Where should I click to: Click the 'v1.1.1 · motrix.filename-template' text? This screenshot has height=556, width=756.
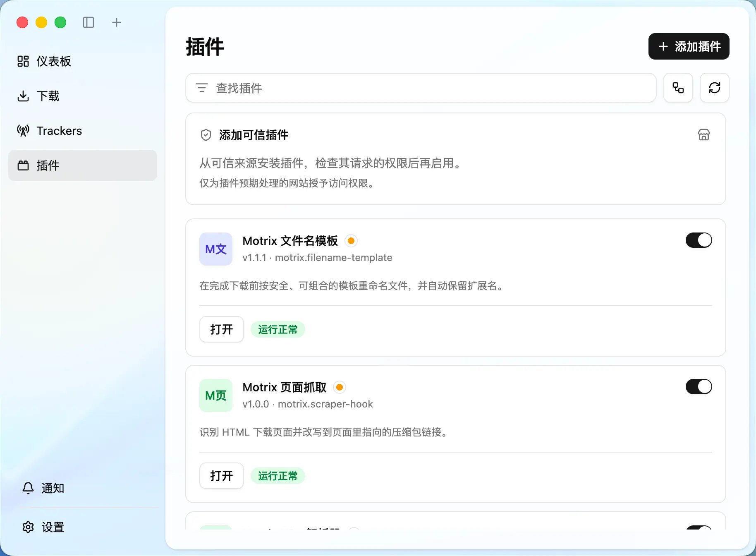[317, 258]
